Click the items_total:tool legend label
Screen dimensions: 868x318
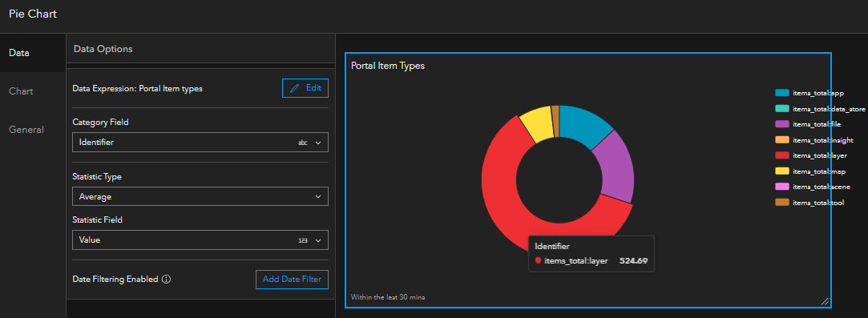(818, 203)
